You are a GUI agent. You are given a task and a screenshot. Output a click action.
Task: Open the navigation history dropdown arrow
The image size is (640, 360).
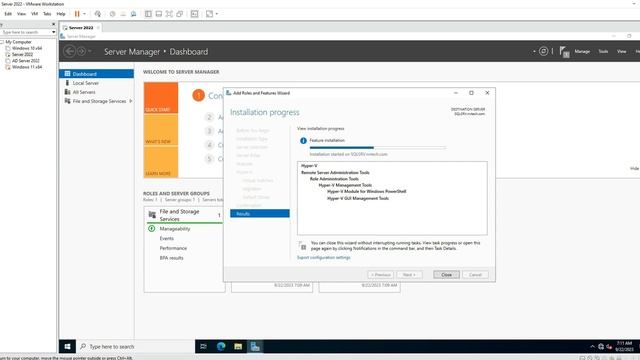(90, 51)
